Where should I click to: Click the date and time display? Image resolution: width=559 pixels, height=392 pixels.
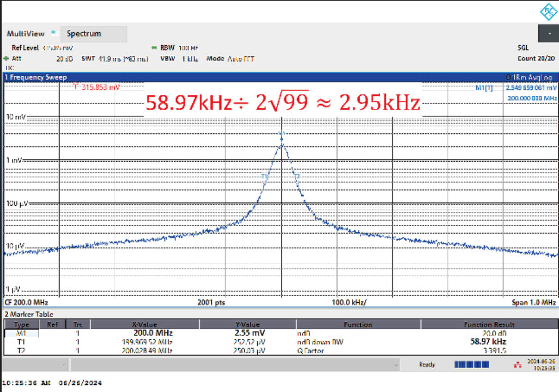point(541,365)
